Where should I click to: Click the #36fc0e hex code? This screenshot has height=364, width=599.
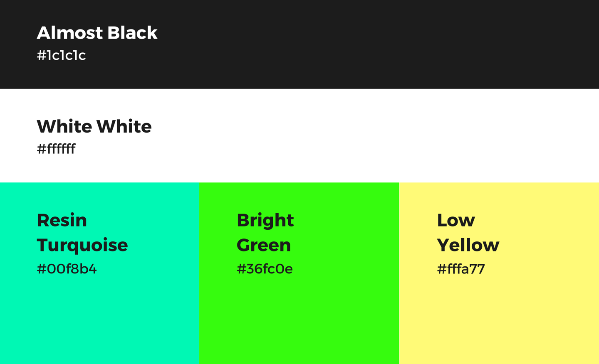click(265, 269)
